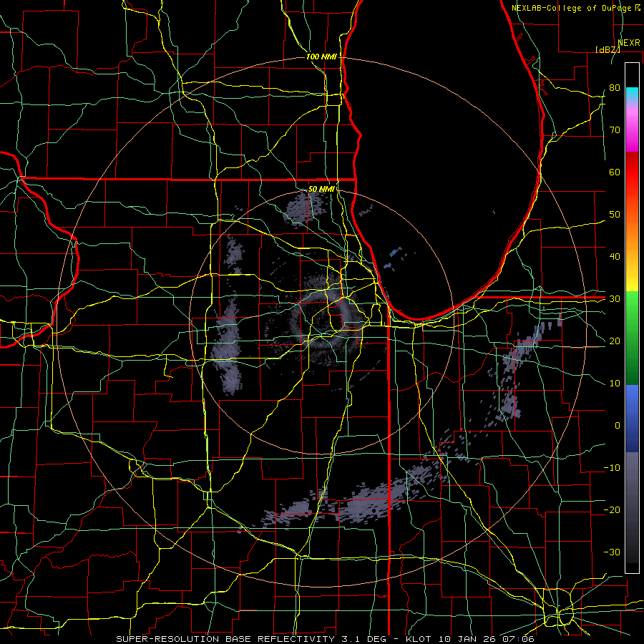
Task: Click the 100 NMI range ring label
Action: pyautogui.click(x=321, y=57)
